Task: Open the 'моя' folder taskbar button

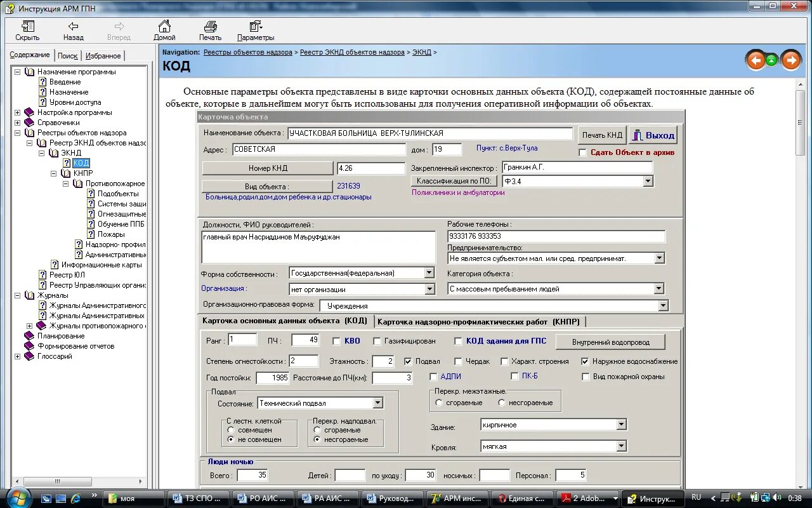Action: [134, 498]
